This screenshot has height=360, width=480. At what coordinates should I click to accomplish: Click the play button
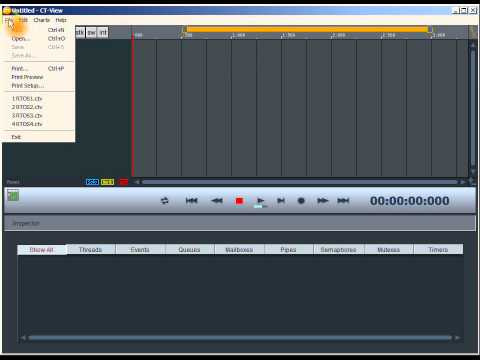[261, 200]
